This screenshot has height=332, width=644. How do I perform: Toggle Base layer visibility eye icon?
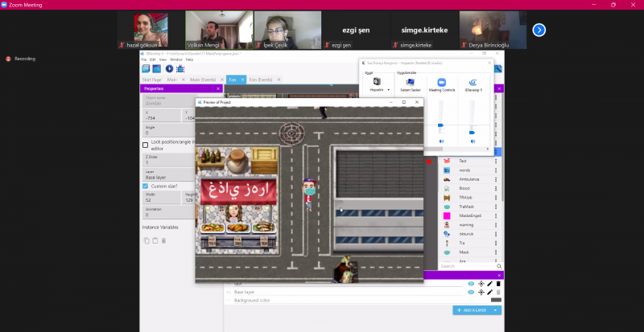[x=471, y=292]
